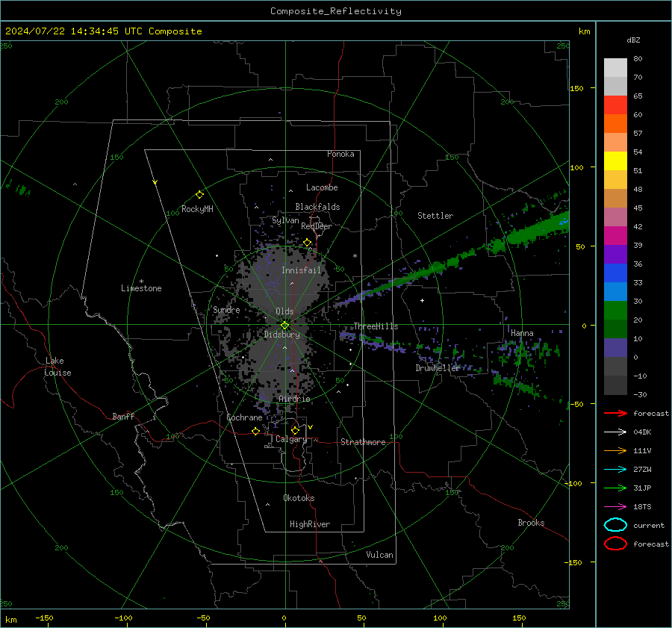Select the yellow 54 dBZ color swatch

point(615,161)
